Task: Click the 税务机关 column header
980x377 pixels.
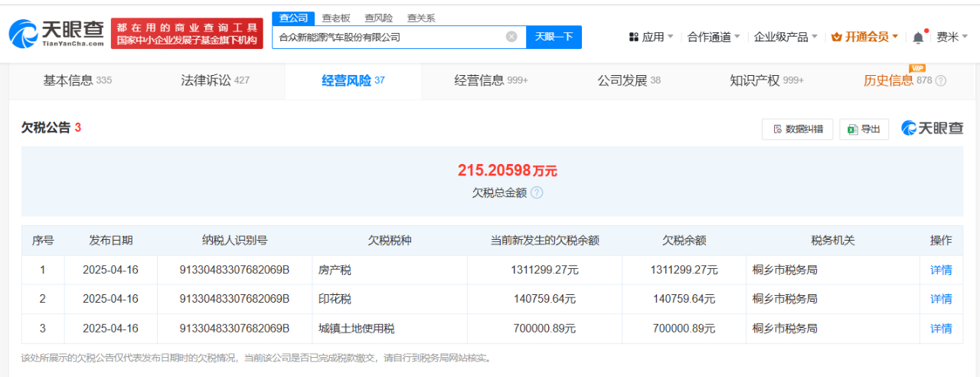Action: pos(833,241)
